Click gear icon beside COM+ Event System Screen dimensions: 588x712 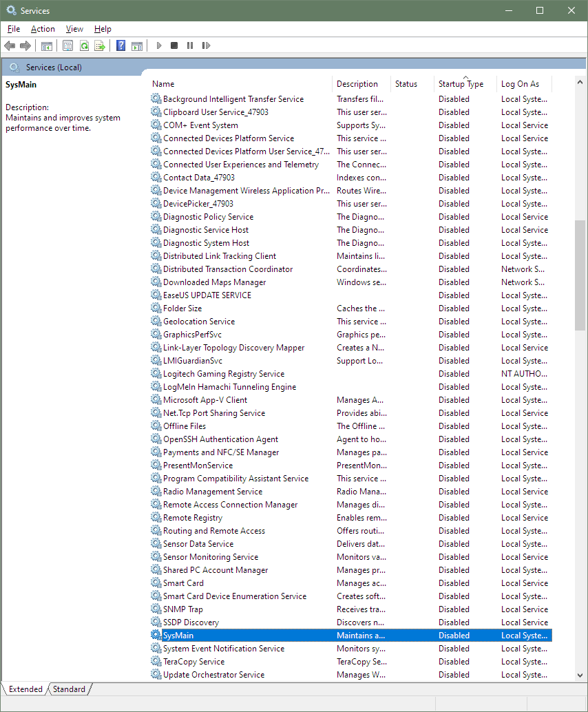[156, 125]
